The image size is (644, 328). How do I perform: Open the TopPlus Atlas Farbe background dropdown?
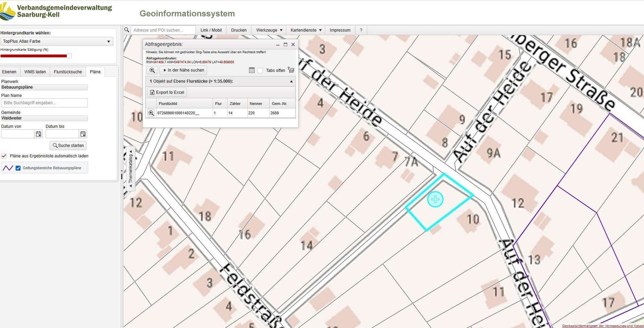[57, 41]
